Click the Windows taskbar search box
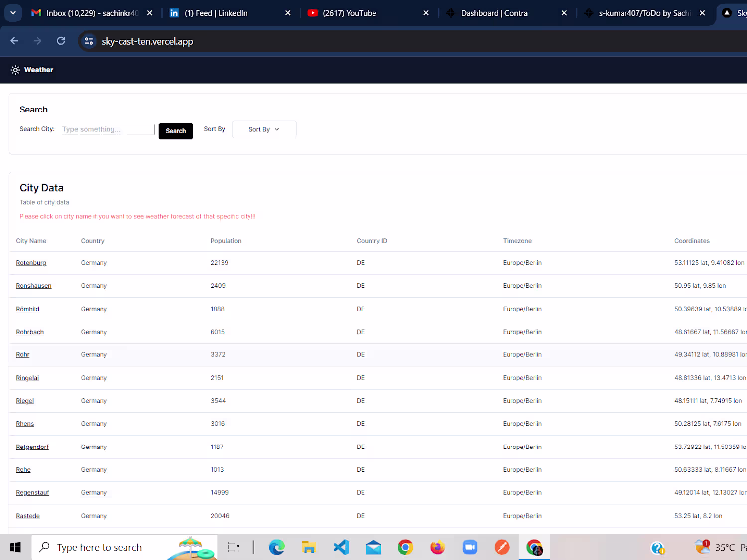747x560 pixels. point(124,547)
